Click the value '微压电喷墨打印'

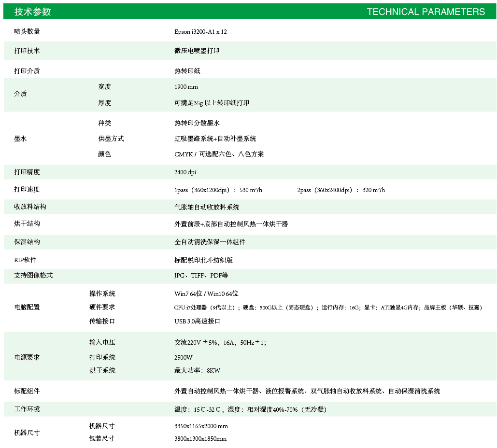[x=197, y=51]
